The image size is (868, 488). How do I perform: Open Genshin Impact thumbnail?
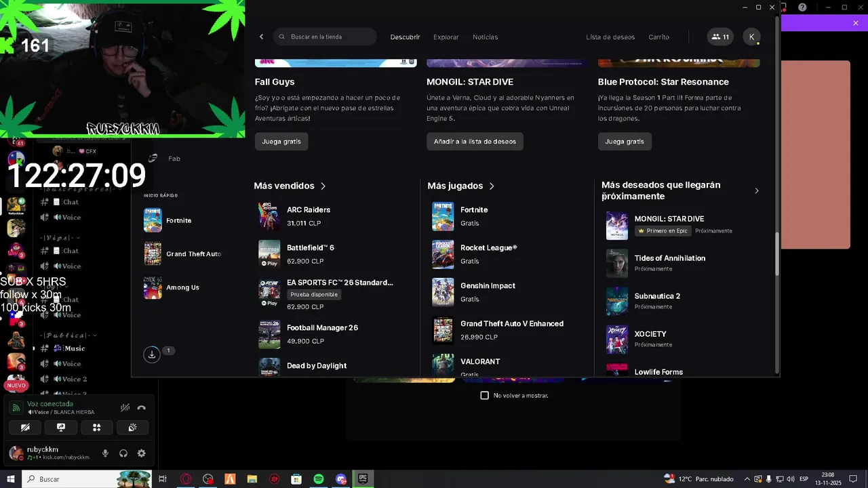pos(443,292)
